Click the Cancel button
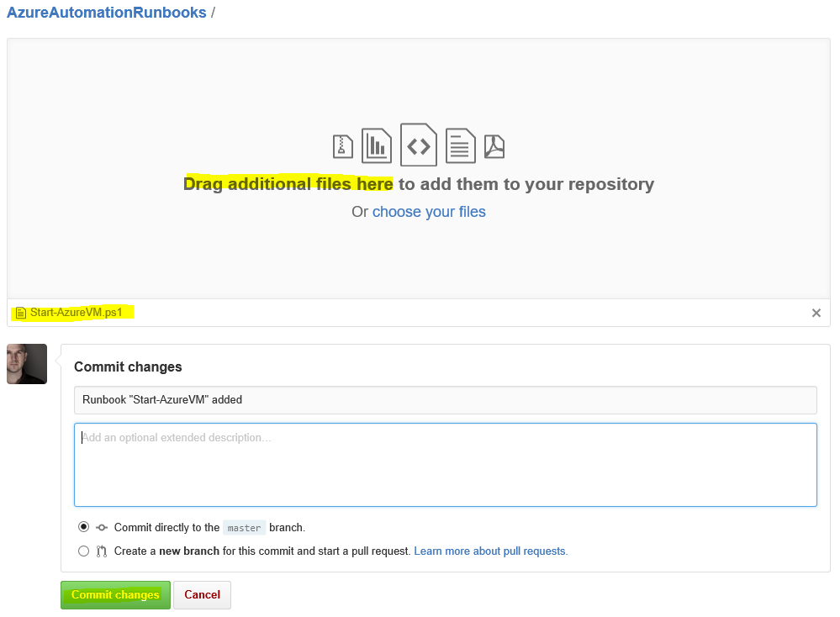The width and height of the screenshot is (840, 617). coord(202,595)
